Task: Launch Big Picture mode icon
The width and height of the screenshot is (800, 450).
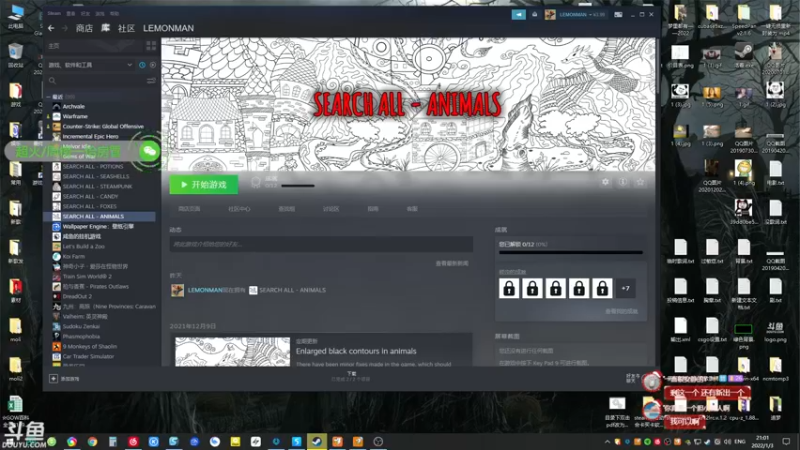Action: click(618, 14)
